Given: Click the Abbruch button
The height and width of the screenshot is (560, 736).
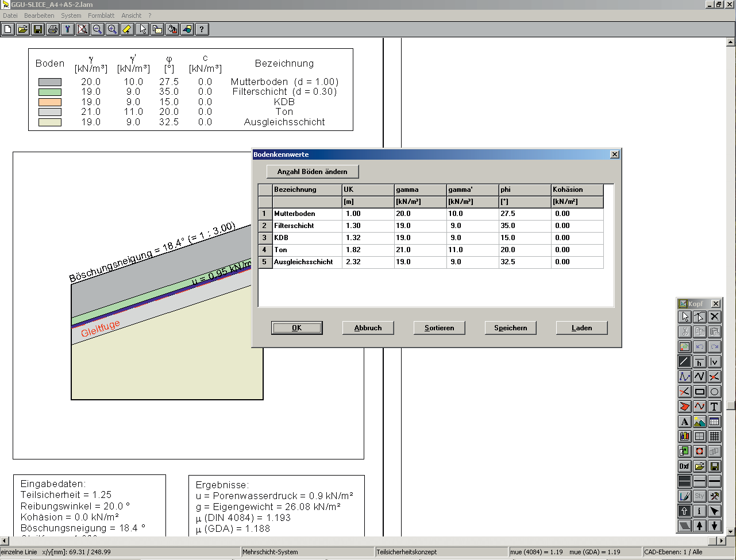Looking at the screenshot, I should 368,328.
